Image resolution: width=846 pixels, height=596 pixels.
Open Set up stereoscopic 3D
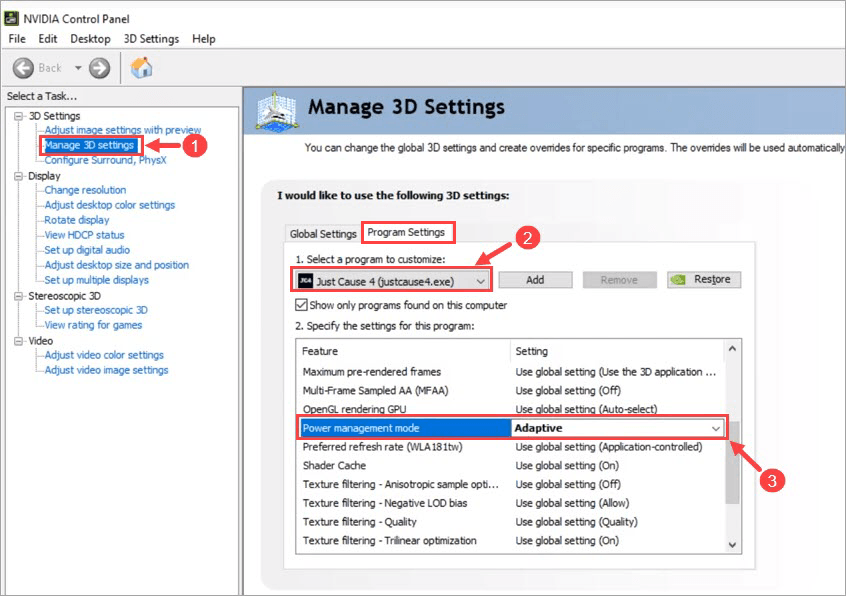click(95, 310)
